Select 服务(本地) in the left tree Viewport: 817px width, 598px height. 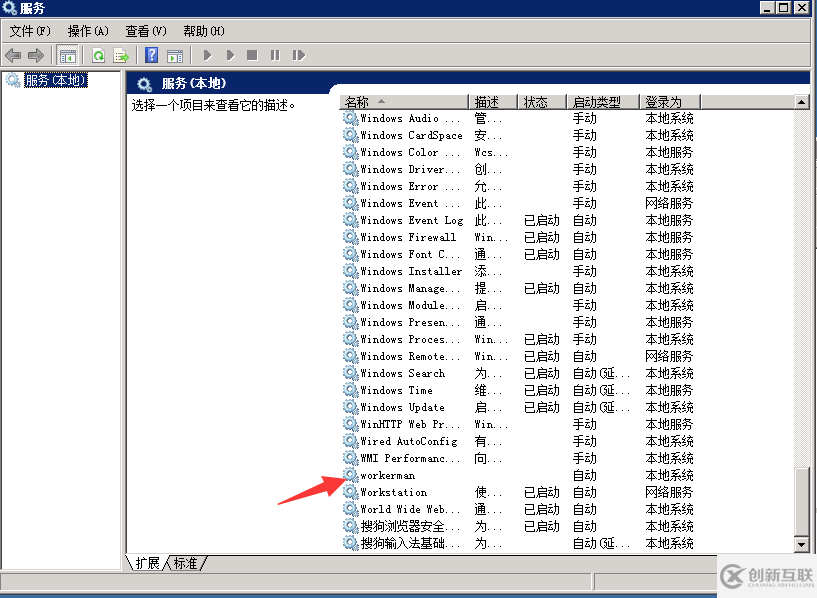[56, 80]
